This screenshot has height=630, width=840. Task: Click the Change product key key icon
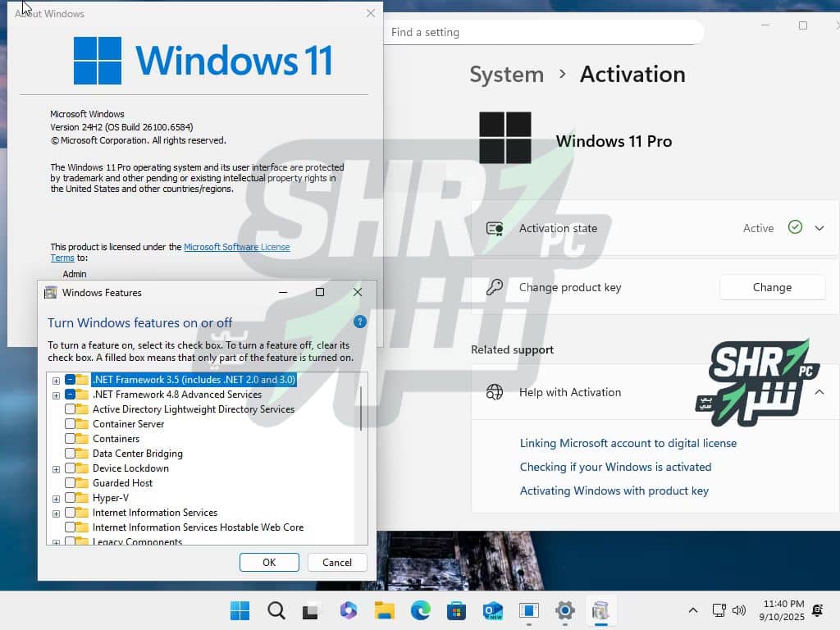[x=495, y=287]
